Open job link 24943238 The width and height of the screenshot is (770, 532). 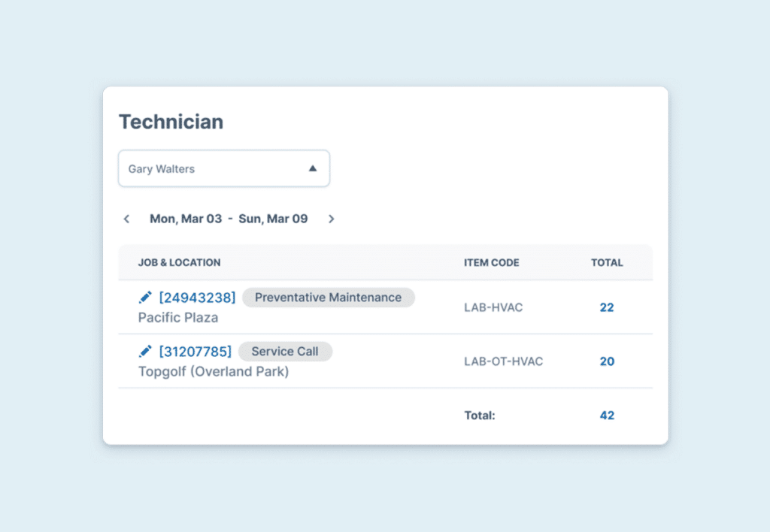tap(197, 298)
